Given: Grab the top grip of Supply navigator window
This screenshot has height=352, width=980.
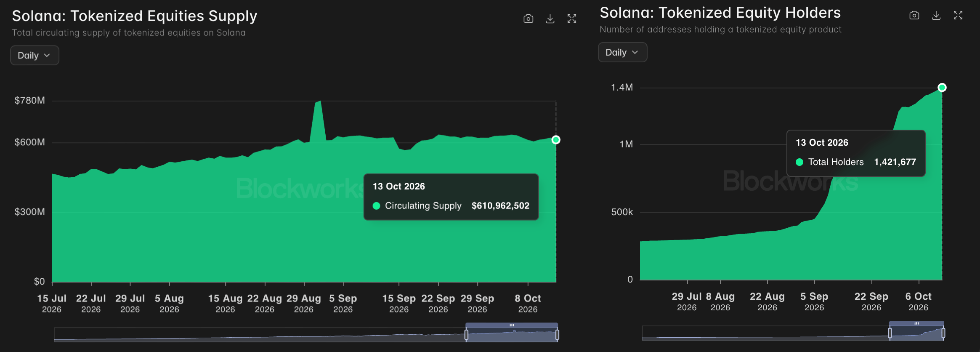Looking at the screenshot, I should coord(512,325).
